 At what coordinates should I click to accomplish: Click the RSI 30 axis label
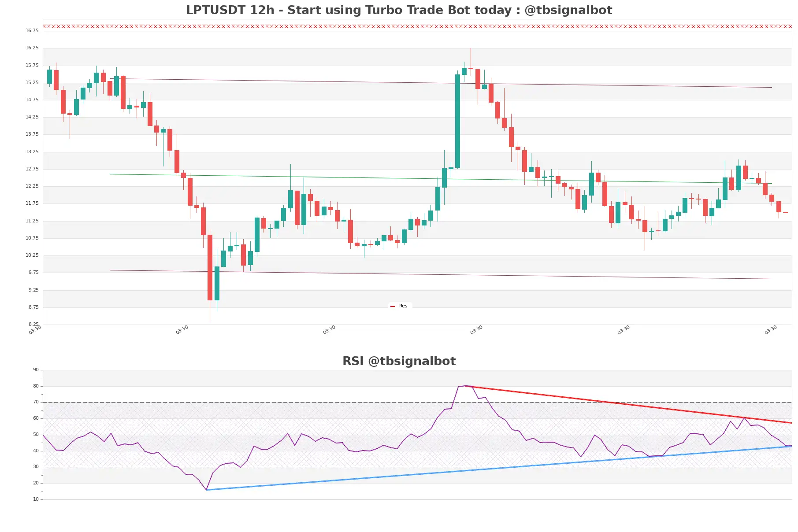(x=36, y=466)
